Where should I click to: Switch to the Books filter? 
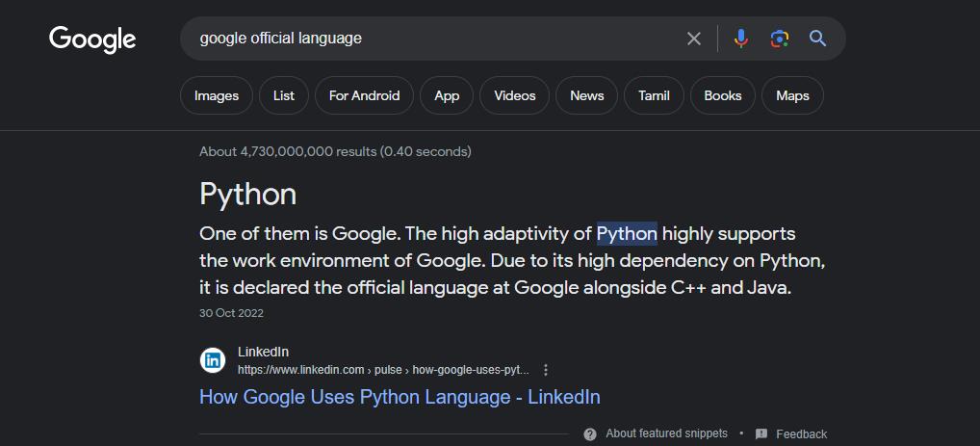[723, 95]
